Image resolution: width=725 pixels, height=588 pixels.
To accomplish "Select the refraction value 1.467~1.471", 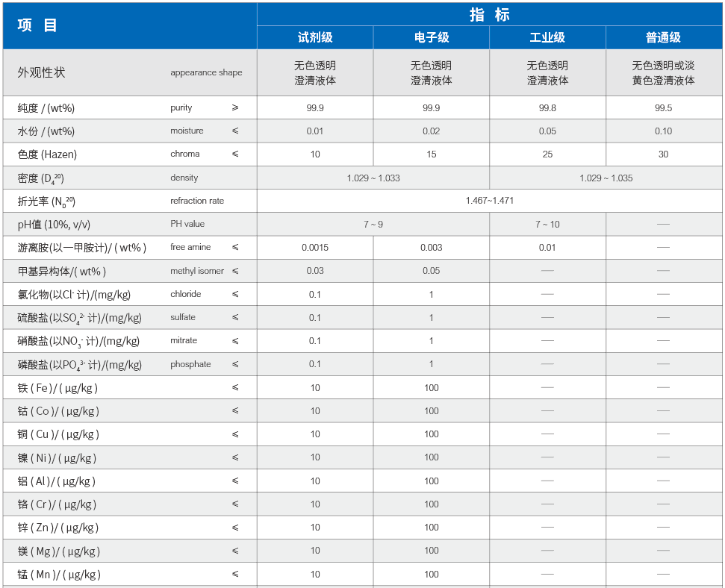I will pos(490,201).
